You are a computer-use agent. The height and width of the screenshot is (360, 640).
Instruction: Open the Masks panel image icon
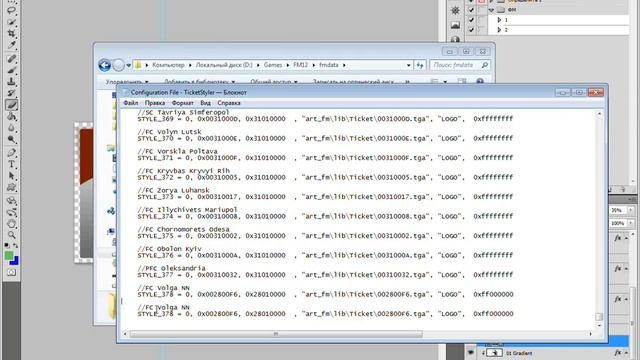click(455, 25)
